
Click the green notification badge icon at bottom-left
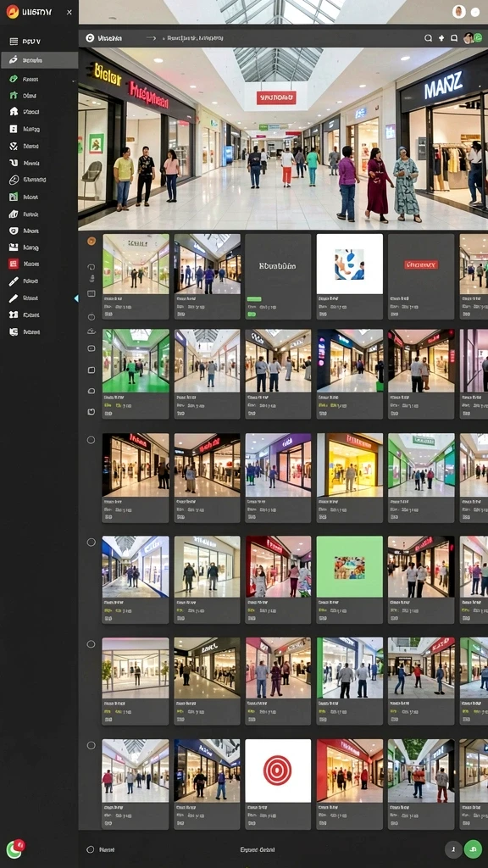pos(15,849)
